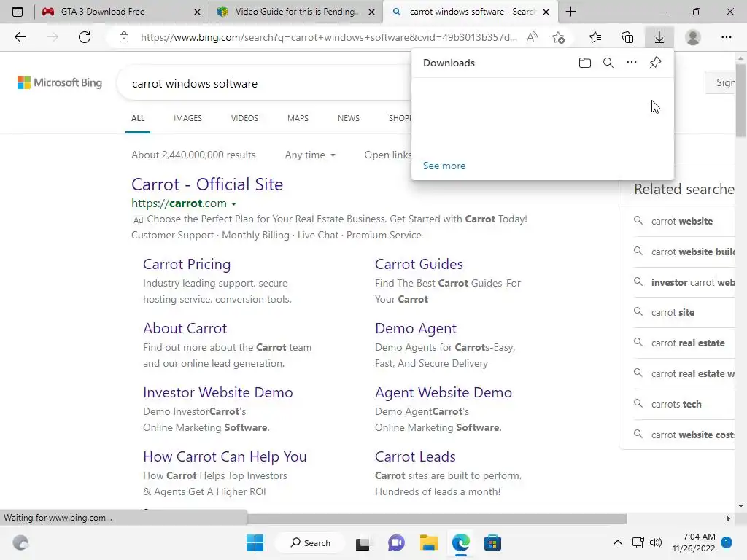Image resolution: width=747 pixels, height=560 pixels.
Task: Click the horizontal scrollbar at page bottom
Action: point(437,518)
